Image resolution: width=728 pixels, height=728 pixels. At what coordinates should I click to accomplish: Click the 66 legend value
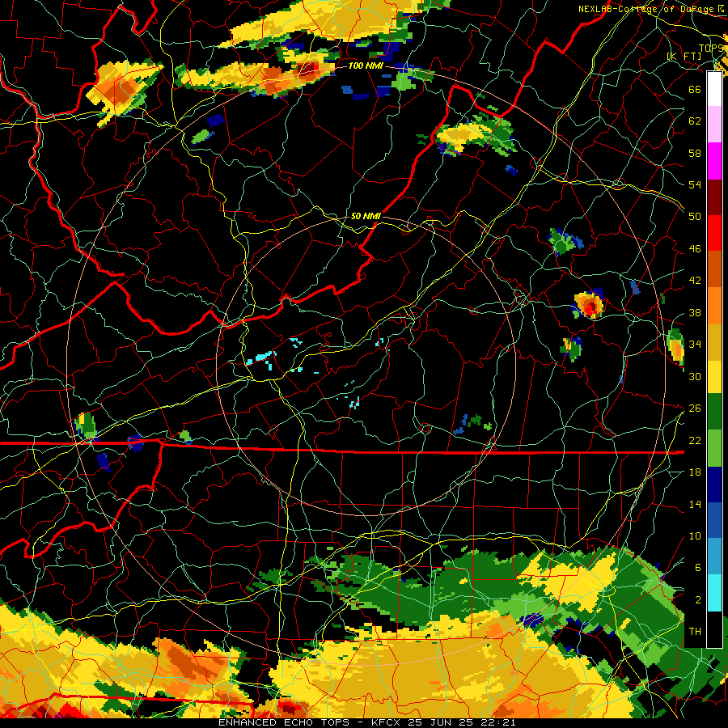(x=695, y=89)
